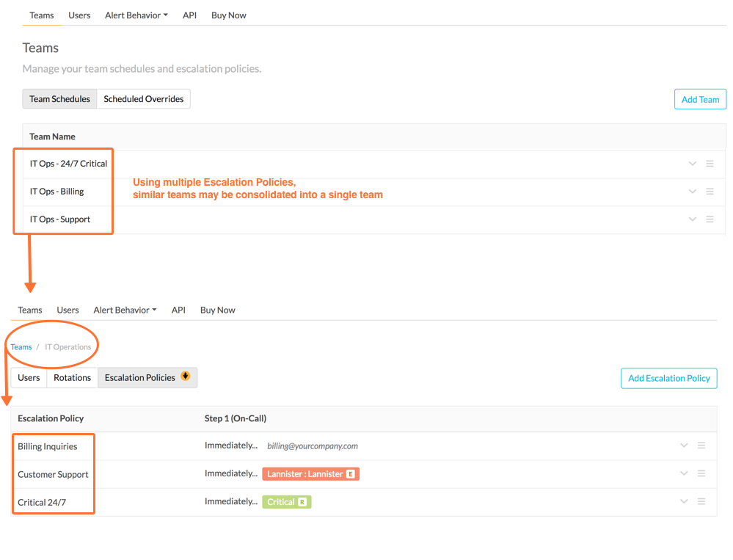Screen dimensions: 733x560
Task: Click the reorder handle for Billing Inquiries policy
Action: 701,446
